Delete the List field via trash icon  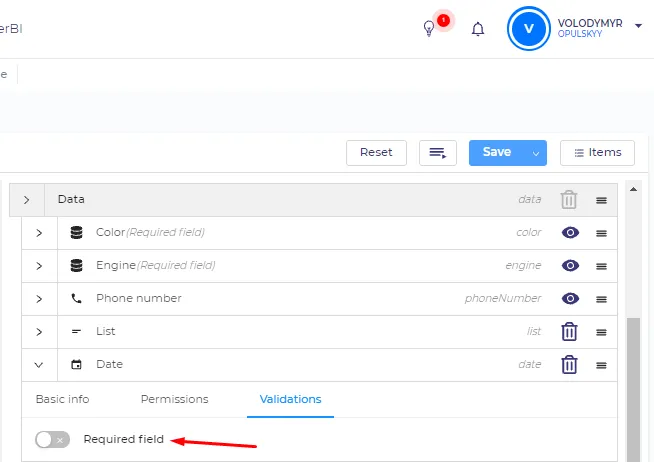[x=569, y=331]
